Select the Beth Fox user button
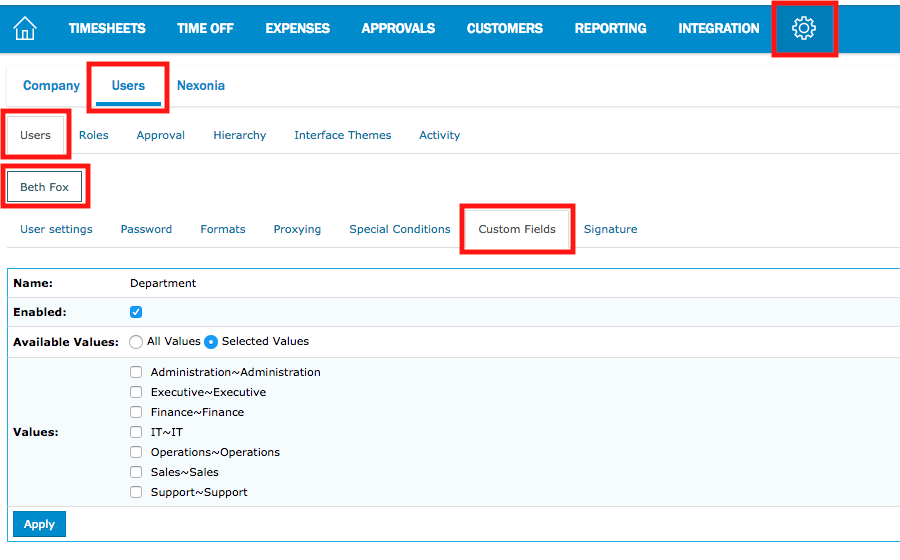Image resolution: width=900 pixels, height=560 pixels. tap(45, 187)
